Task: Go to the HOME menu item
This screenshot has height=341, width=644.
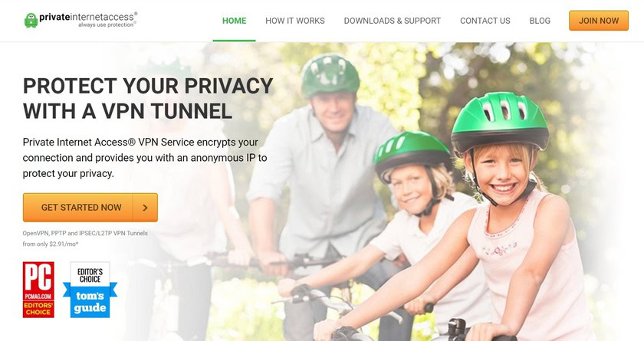Action: point(234,21)
